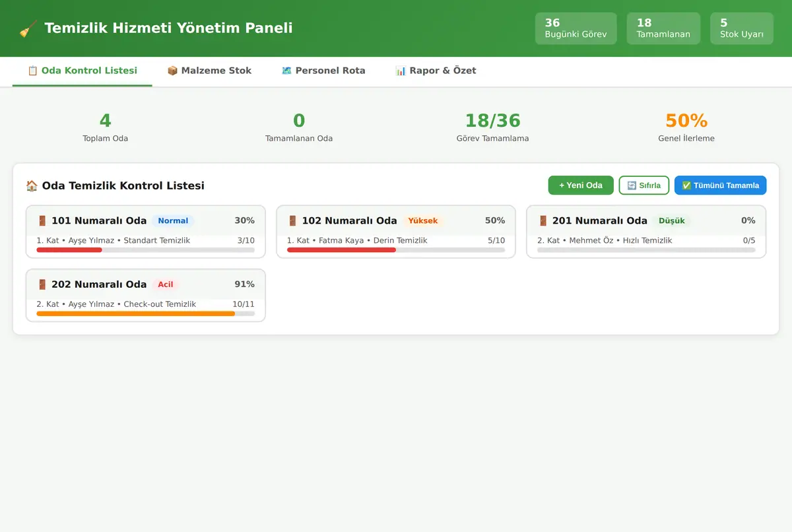Click the Bugünkü Görev stat box
The height and width of the screenshot is (532, 792).
coord(576,28)
